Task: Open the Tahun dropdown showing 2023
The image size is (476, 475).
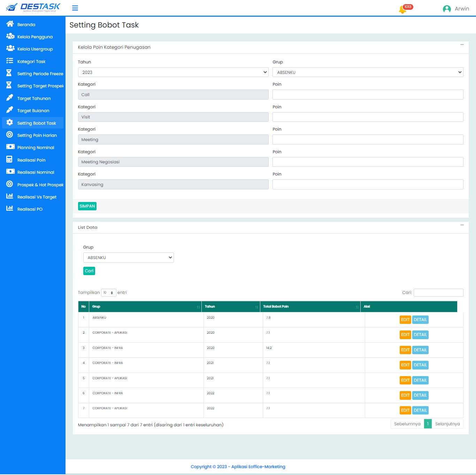Action: (x=173, y=72)
